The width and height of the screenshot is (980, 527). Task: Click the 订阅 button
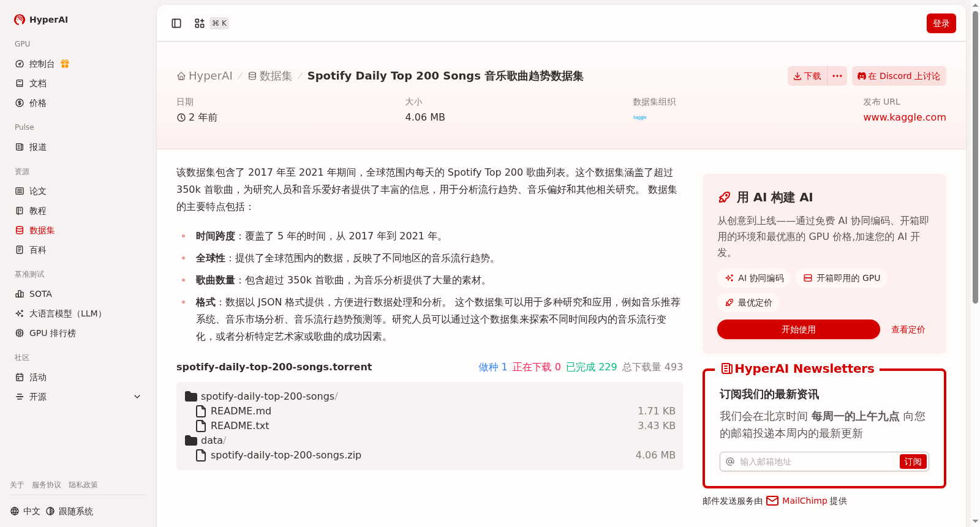[x=913, y=462]
